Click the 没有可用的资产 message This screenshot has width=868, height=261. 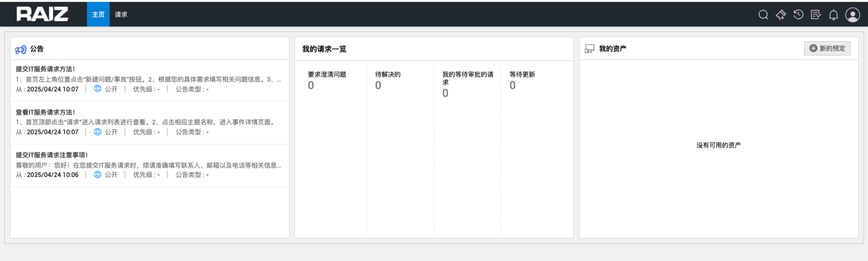coord(719,145)
